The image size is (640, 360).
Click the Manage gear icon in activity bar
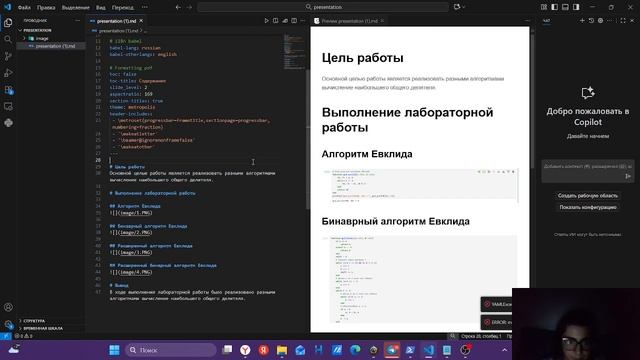click(8, 324)
